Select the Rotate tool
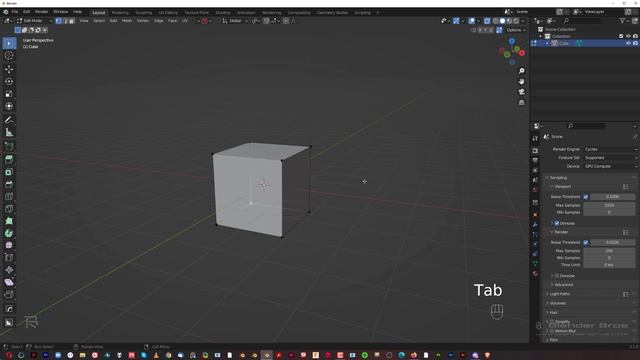 (9, 82)
